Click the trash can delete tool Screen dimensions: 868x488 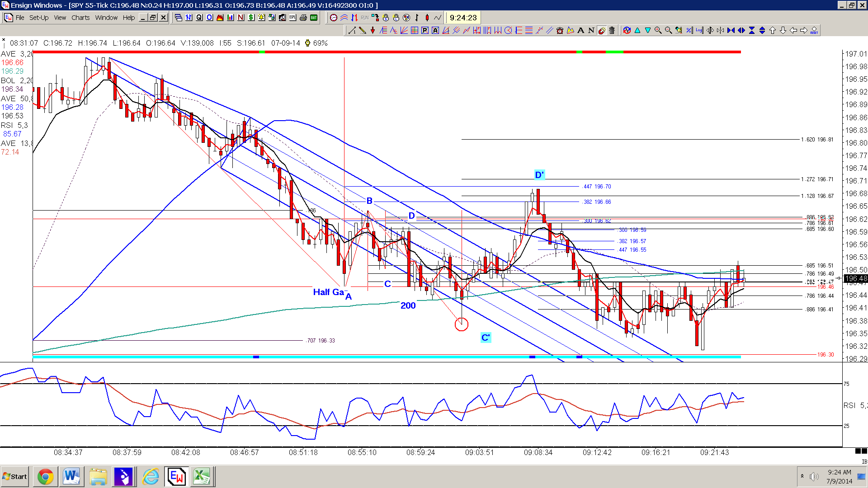point(612,30)
